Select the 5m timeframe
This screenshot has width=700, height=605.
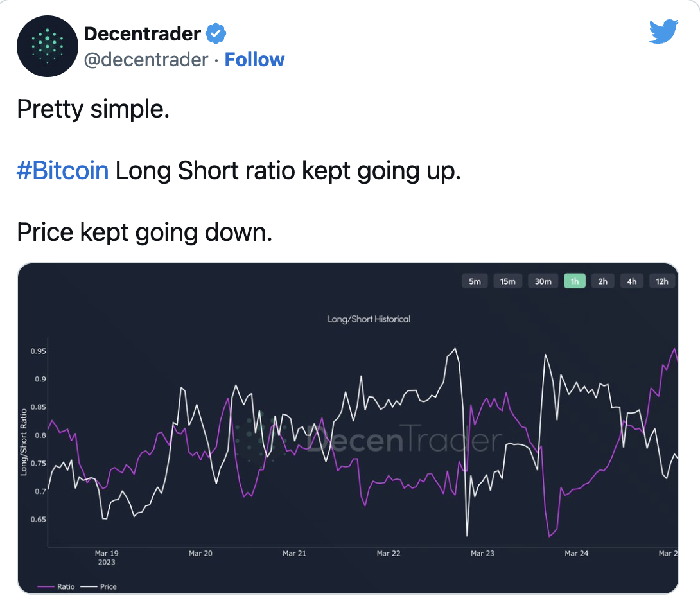tap(475, 281)
